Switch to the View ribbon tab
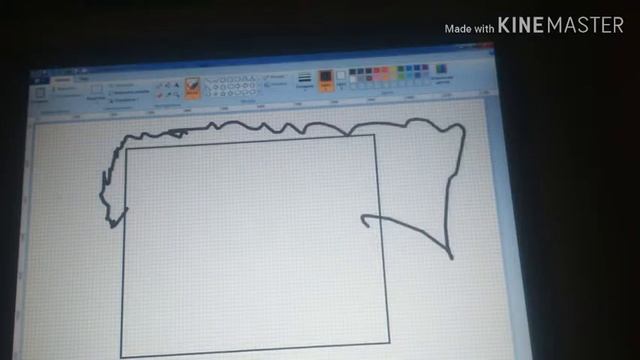The height and width of the screenshot is (360, 640). 84,79
